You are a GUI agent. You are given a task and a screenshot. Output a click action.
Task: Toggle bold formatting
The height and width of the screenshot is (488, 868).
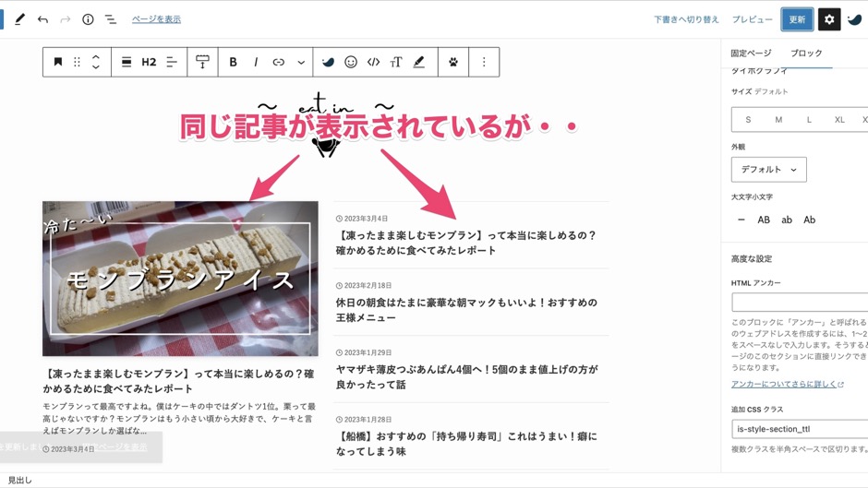[233, 62]
